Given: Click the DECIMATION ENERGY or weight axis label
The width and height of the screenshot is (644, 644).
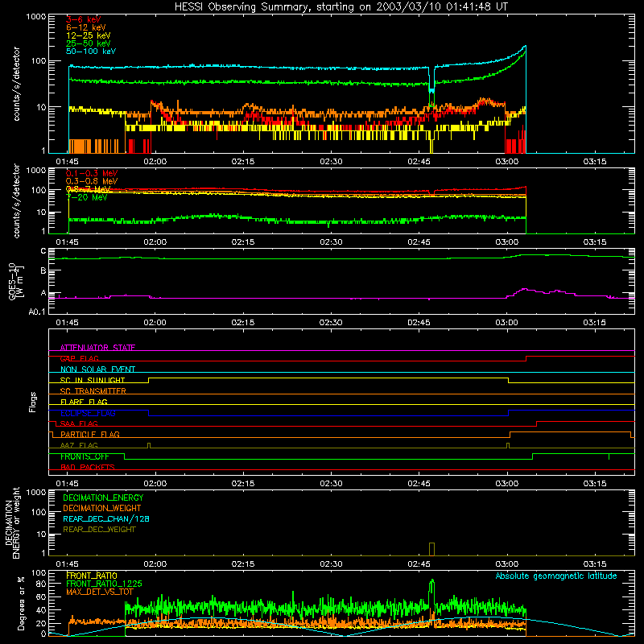Looking at the screenshot, I should (12, 522).
